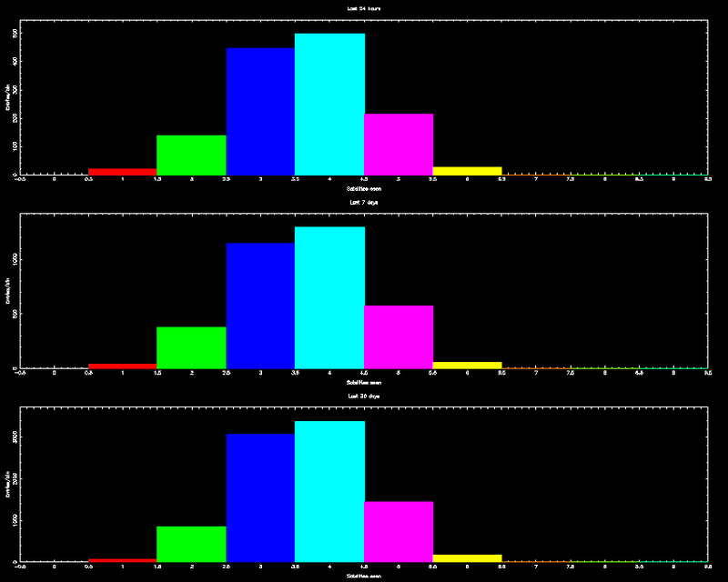Select the green bar in Last 24 hours histogram
The width and height of the screenshot is (728, 582).
tap(191, 155)
